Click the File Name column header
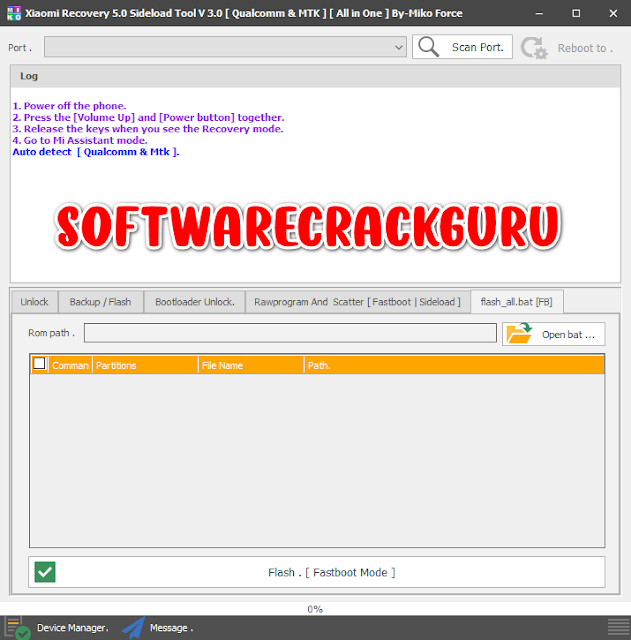Viewport: 631px width, 640px height. (251, 365)
